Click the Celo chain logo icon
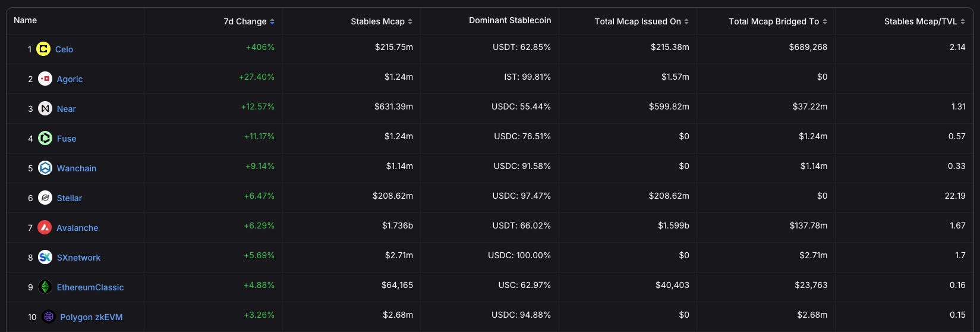This screenshot has height=332, width=980. tap(43, 49)
